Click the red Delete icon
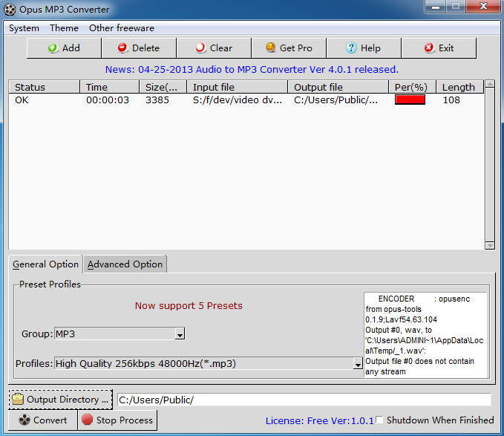 click(122, 48)
